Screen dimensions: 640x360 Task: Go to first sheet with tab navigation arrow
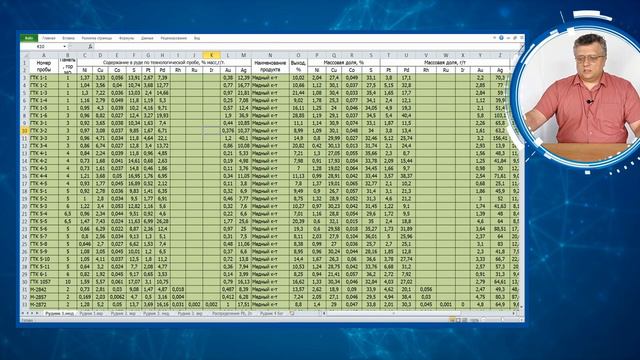[23, 313]
